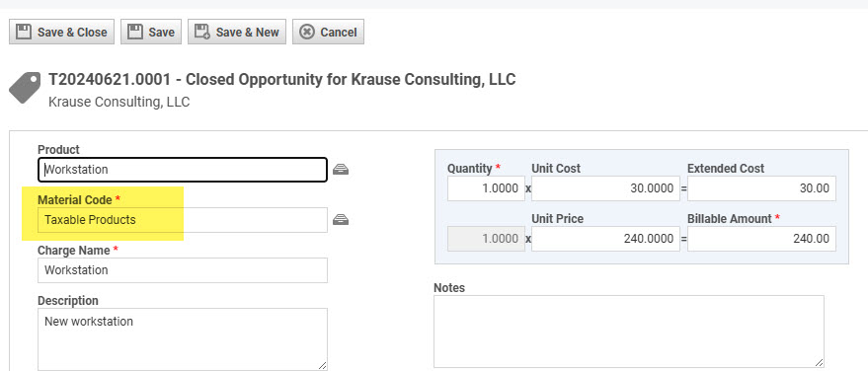The height and width of the screenshot is (371, 868).
Task: Click the circled X icon on Cancel
Action: [307, 33]
